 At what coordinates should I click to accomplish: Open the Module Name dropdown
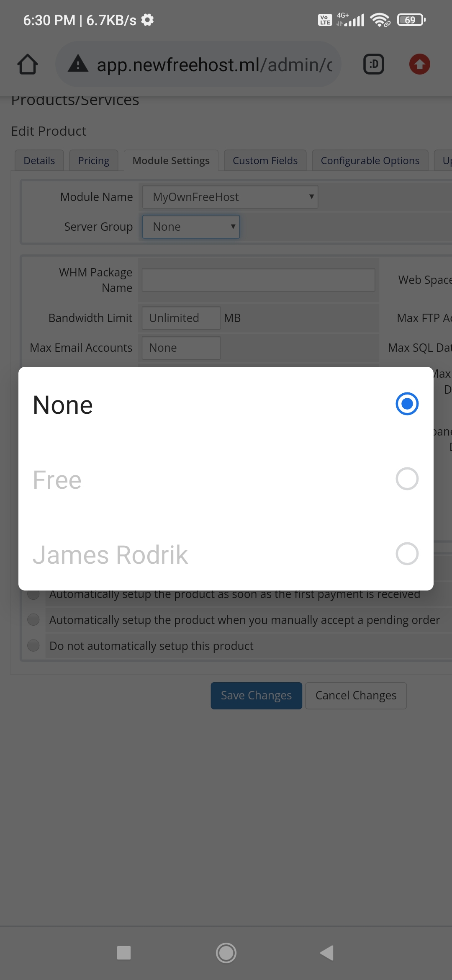click(230, 197)
